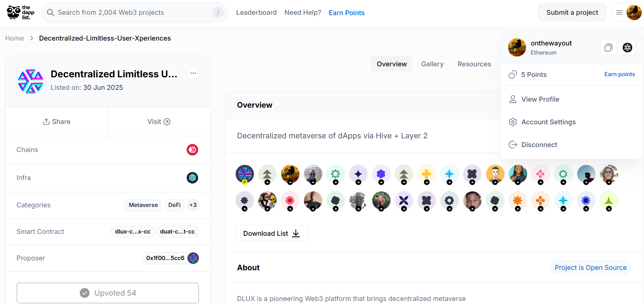Click the yellow plus upvoter avatar
The width and height of the screenshot is (644, 304).
pyautogui.click(x=427, y=174)
